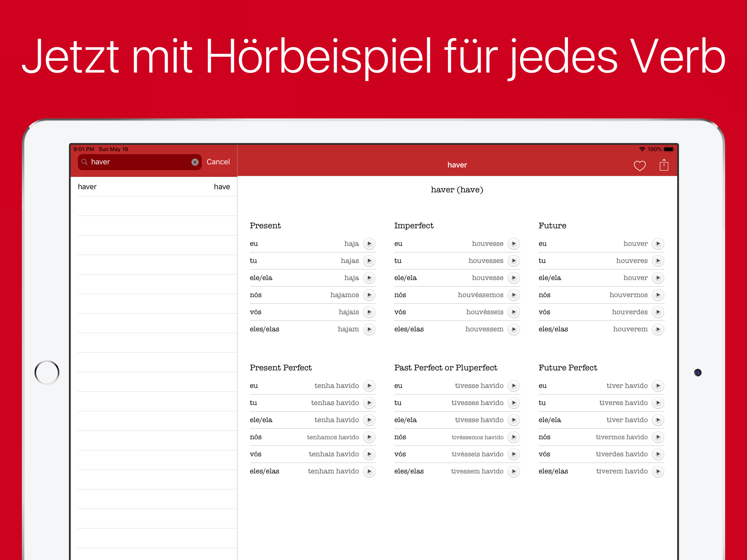The width and height of the screenshot is (747, 560).
Task: Click the Present Perfect heading
Action: (281, 367)
